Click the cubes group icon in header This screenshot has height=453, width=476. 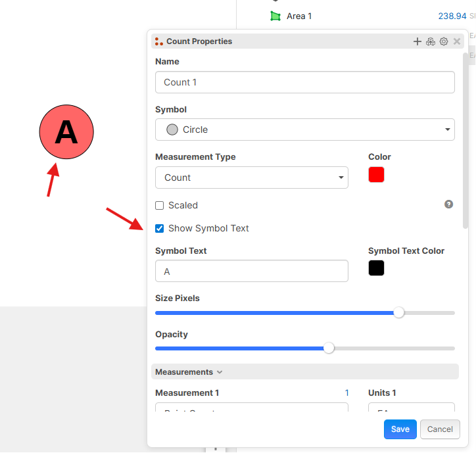(431, 41)
